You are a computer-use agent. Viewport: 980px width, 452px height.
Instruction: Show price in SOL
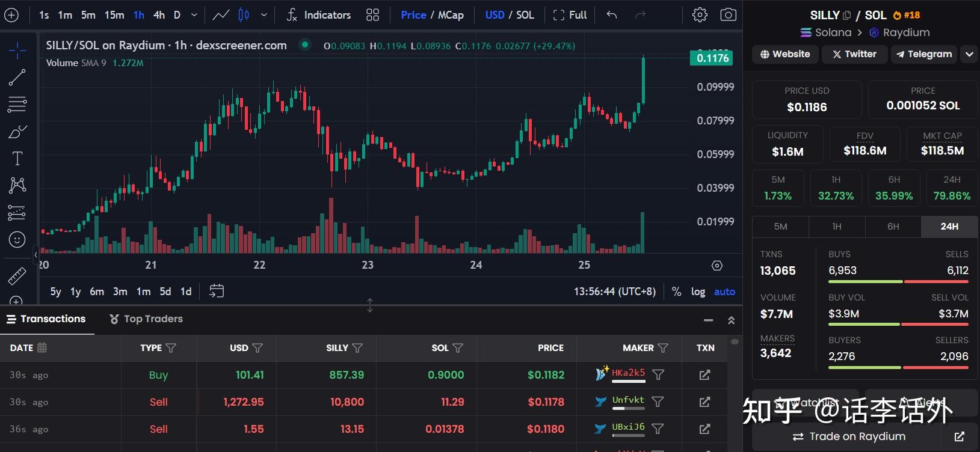pos(525,15)
